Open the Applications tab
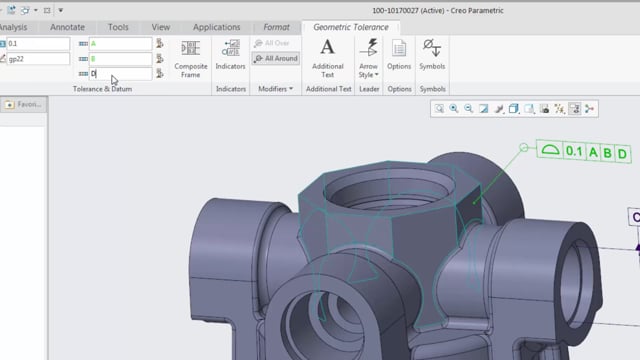The height and width of the screenshot is (360, 640). pyautogui.click(x=216, y=27)
